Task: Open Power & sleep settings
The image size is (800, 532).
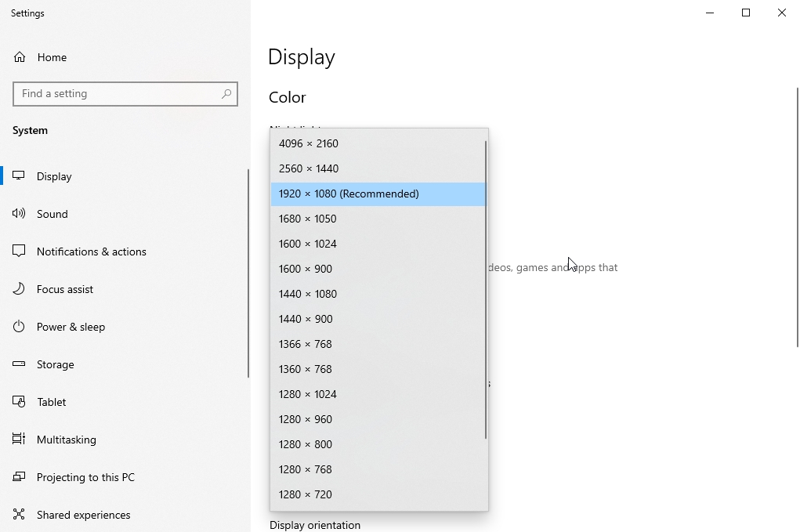Action: (125, 327)
